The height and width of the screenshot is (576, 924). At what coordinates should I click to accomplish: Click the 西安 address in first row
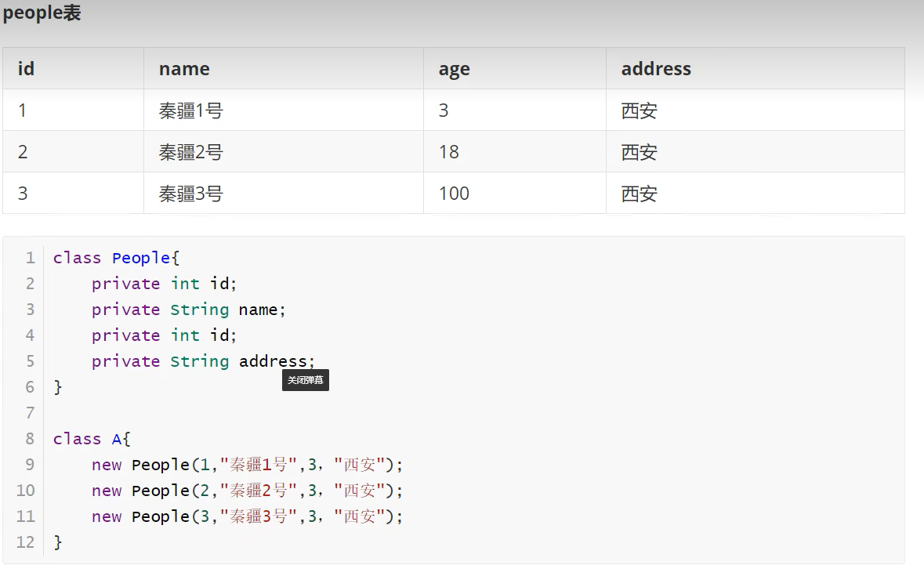coord(639,110)
